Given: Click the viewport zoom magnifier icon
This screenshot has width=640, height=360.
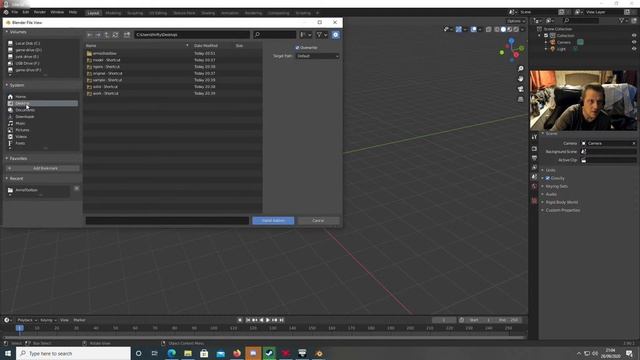Looking at the screenshot, I should pyautogui.click(x=520, y=69).
